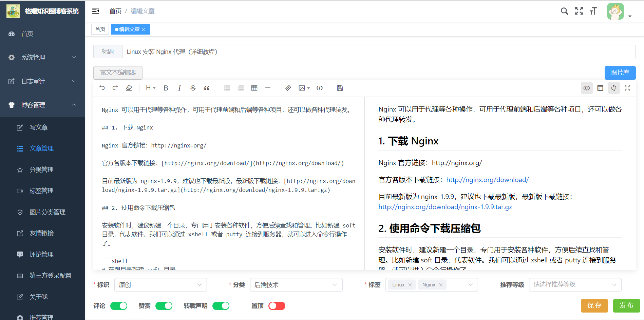Click the save disk icon in toolbar
Screen dimensions: 644x320
(340, 88)
